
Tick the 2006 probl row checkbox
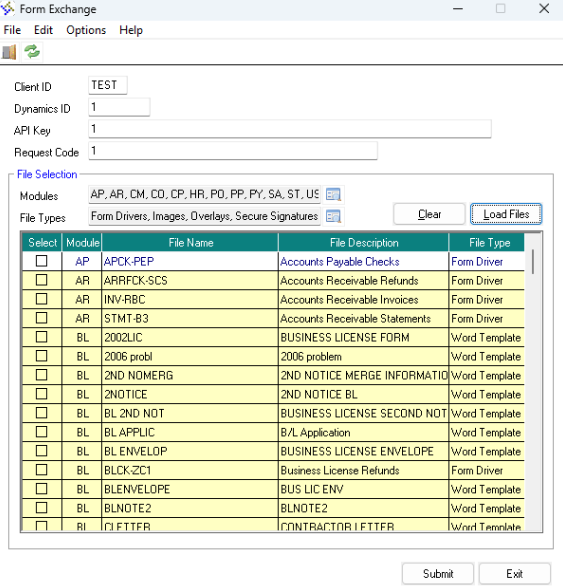(42, 356)
